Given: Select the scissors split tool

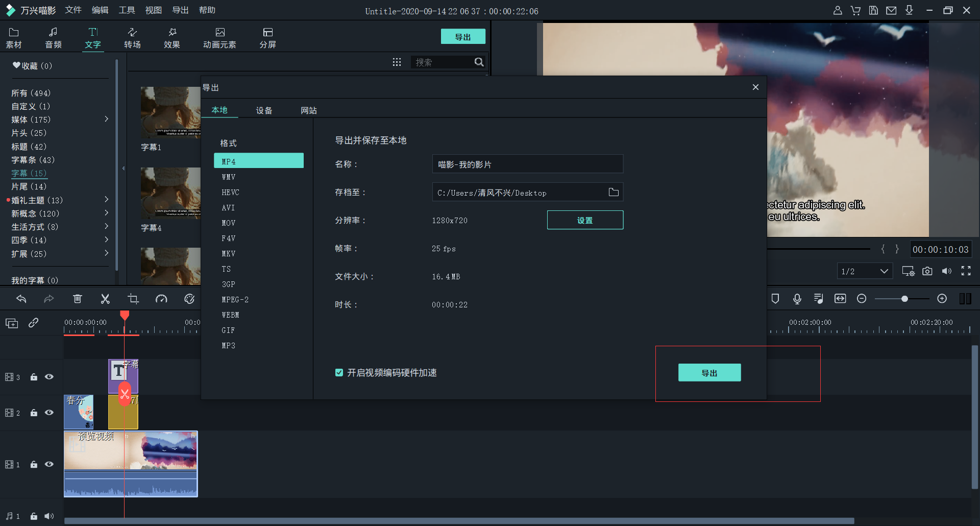Looking at the screenshot, I should 105,299.
